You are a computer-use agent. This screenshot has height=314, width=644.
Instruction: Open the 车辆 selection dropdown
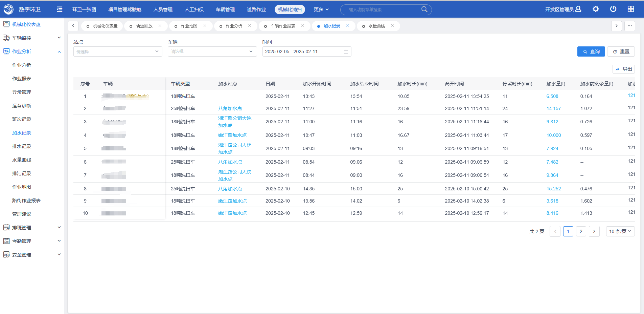point(212,51)
